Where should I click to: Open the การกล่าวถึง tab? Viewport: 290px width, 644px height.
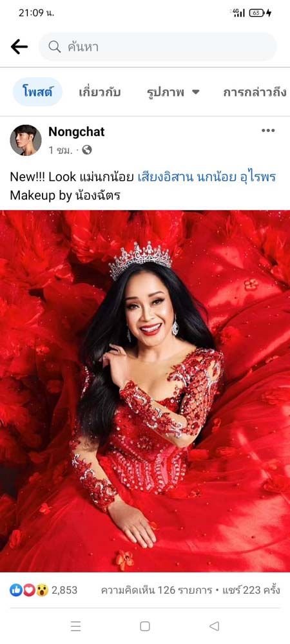[255, 92]
